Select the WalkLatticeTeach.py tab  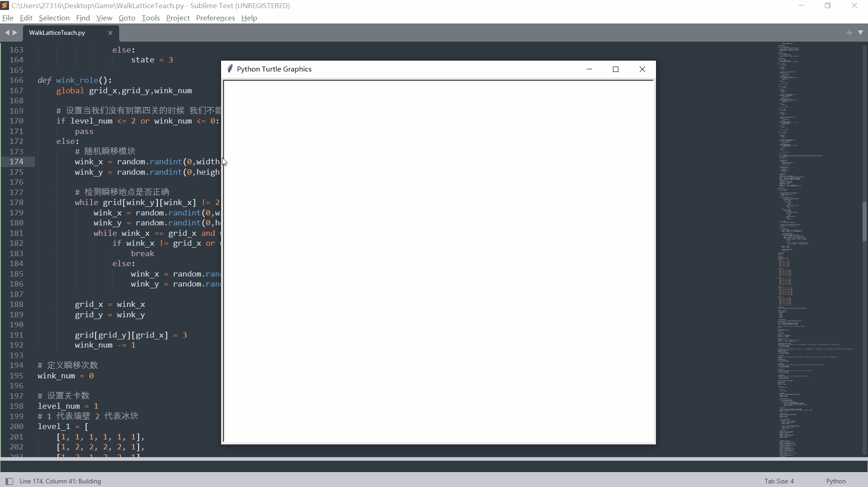point(57,33)
